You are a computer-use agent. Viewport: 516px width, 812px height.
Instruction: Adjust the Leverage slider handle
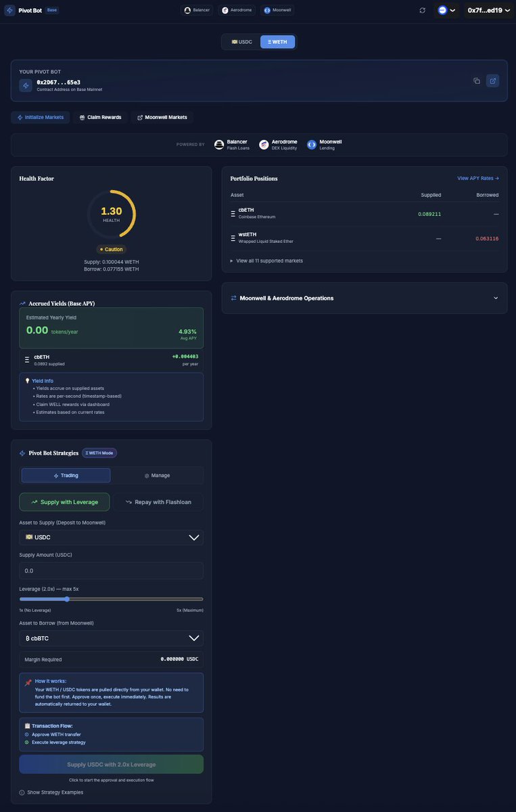tap(66, 599)
